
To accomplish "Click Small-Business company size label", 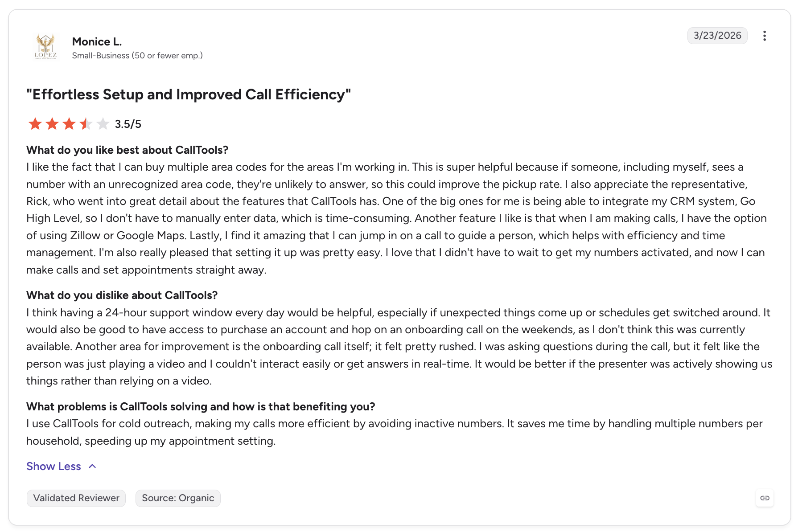I will (137, 56).
